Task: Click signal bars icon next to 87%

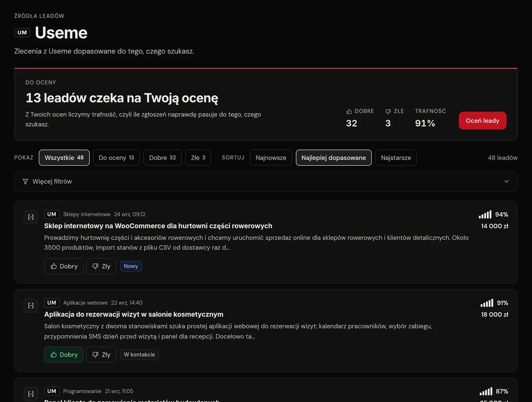Action: pos(486,392)
